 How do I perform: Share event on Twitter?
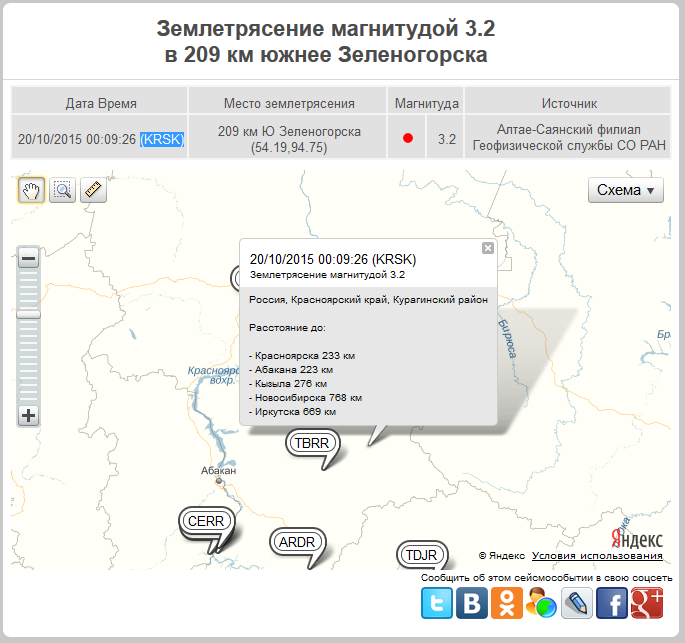436,603
